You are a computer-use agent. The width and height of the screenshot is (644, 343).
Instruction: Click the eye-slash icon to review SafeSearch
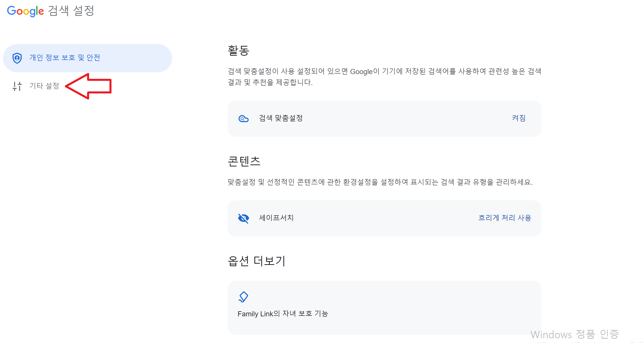(243, 218)
